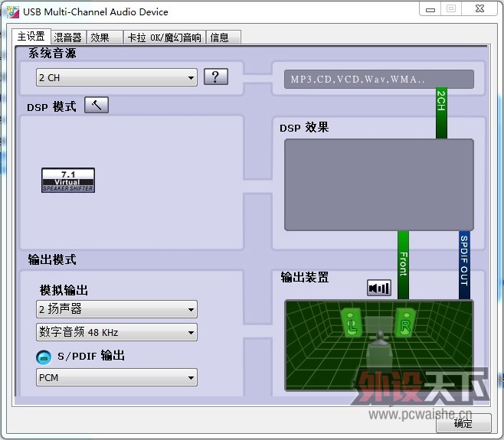Click the left L speaker icon
This screenshot has width=504, height=440.
coord(352,323)
